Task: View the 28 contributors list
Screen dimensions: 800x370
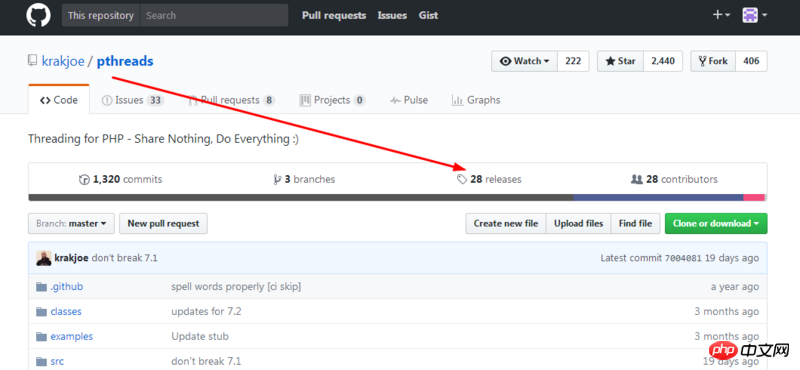Action: [674, 180]
